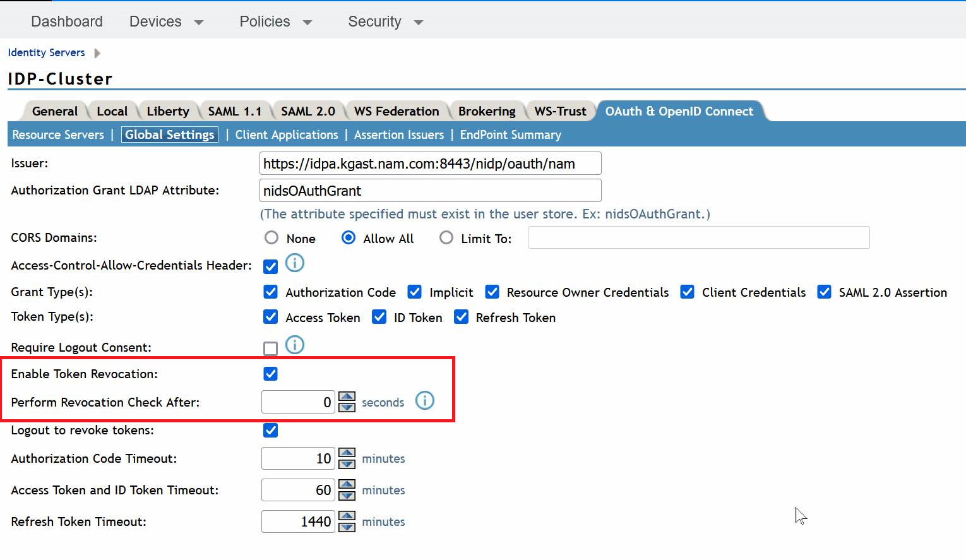Open the info tooltip next to Require Logout Consent

(x=294, y=345)
